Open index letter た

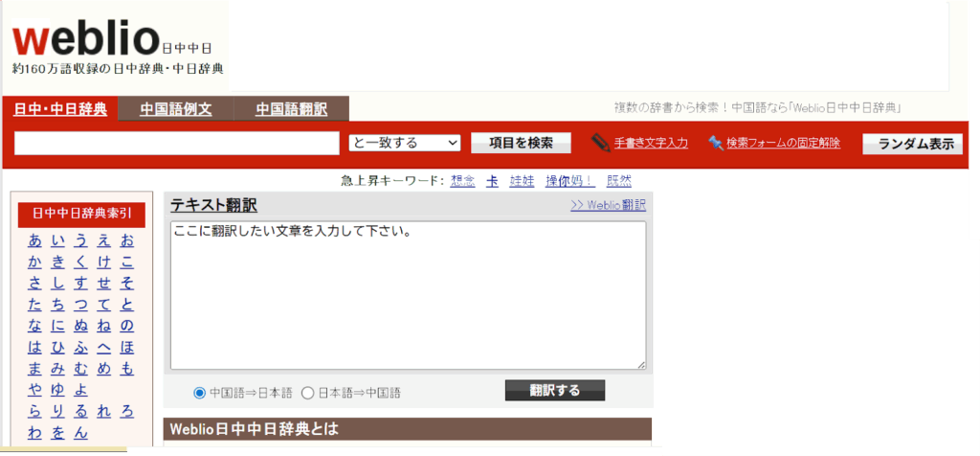35,306
